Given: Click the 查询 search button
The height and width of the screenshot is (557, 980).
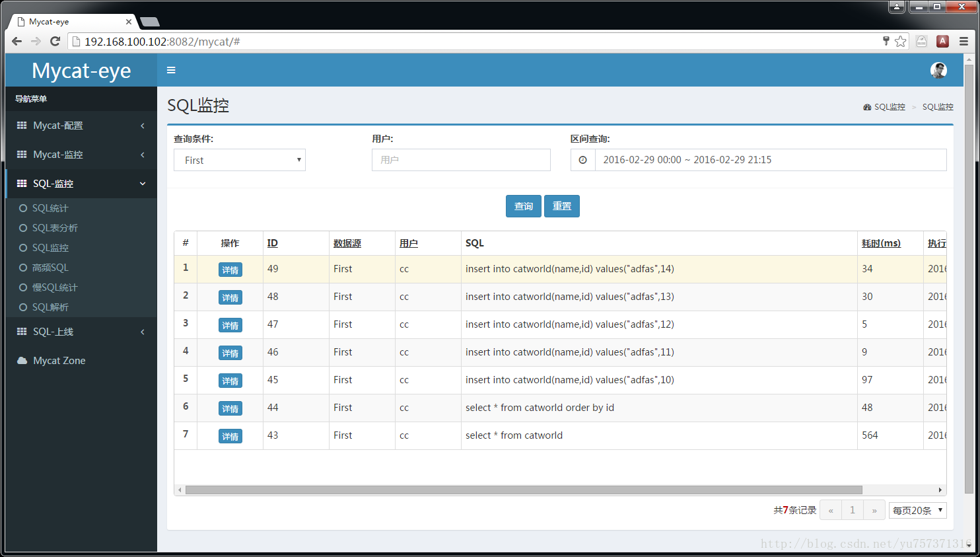Looking at the screenshot, I should click(x=524, y=206).
